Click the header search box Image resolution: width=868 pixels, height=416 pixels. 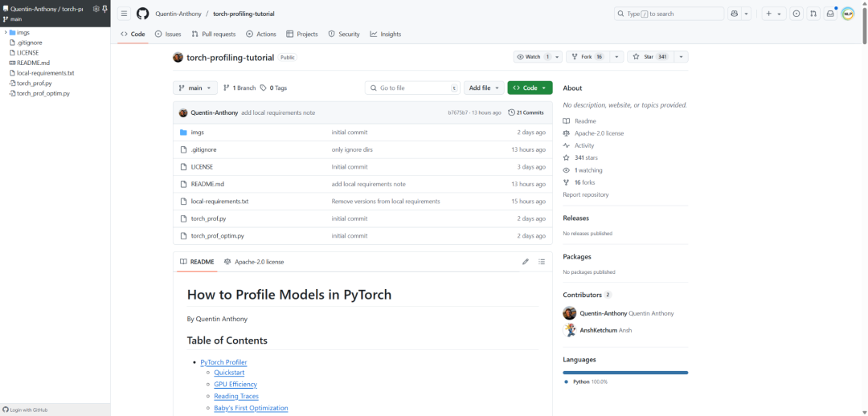pyautogui.click(x=669, y=14)
